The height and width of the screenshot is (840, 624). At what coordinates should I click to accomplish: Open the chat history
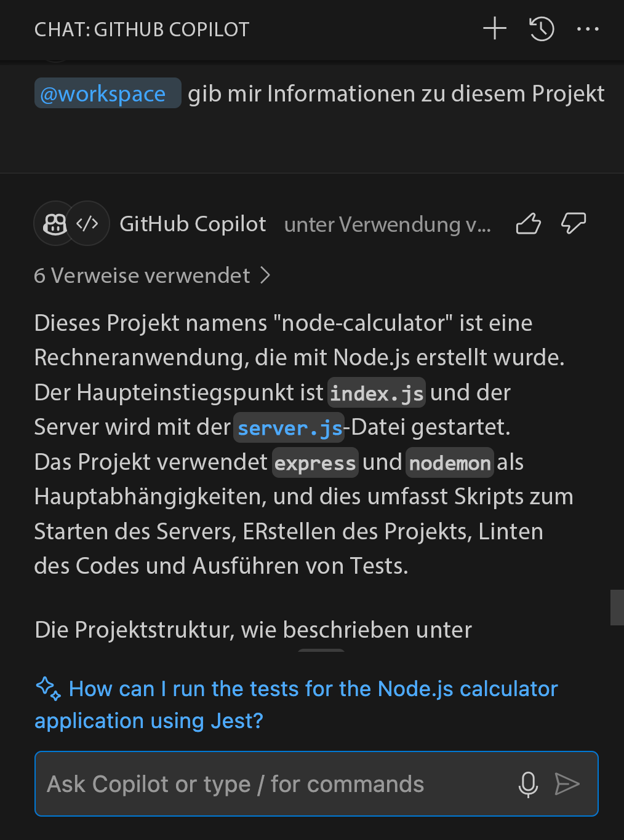(x=542, y=29)
